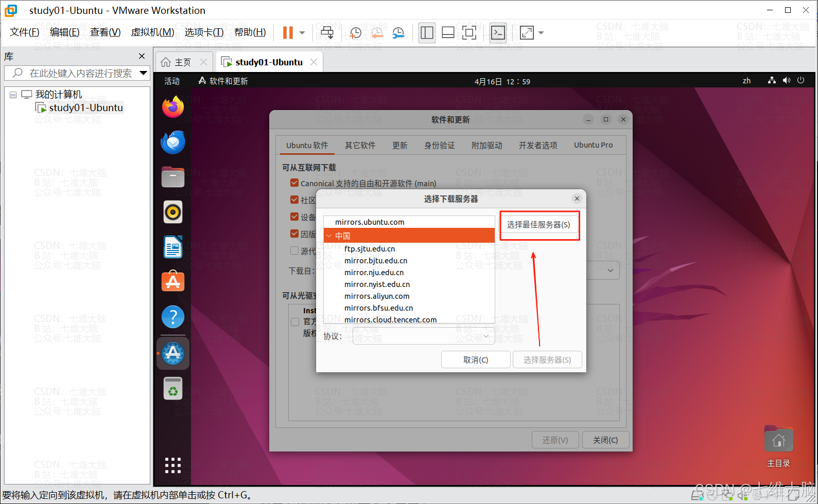
Task: Switch to the 开发者选项 tab
Action: point(538,146)
